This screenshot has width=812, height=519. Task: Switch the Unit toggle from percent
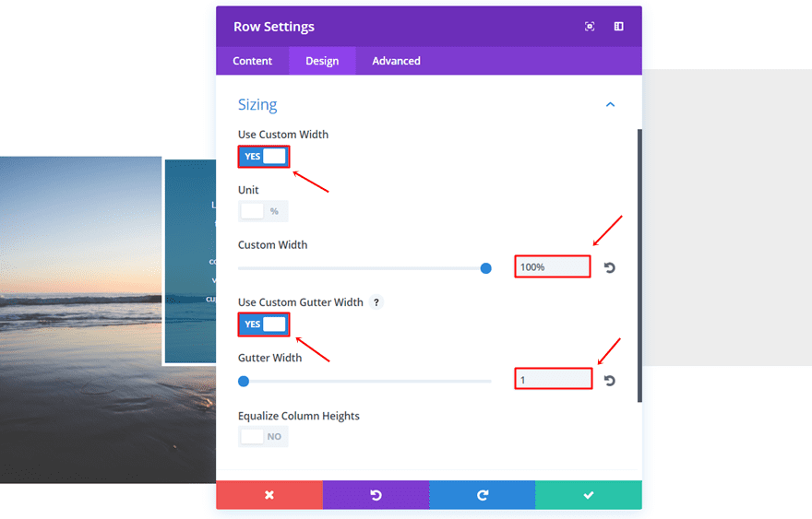(x=263, y=211)
